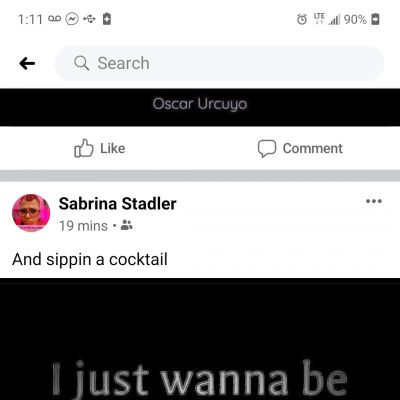This screenshot has width=400, height=400.
Task: Open the 'I just wanna be' image
Action: coord(200,339)
